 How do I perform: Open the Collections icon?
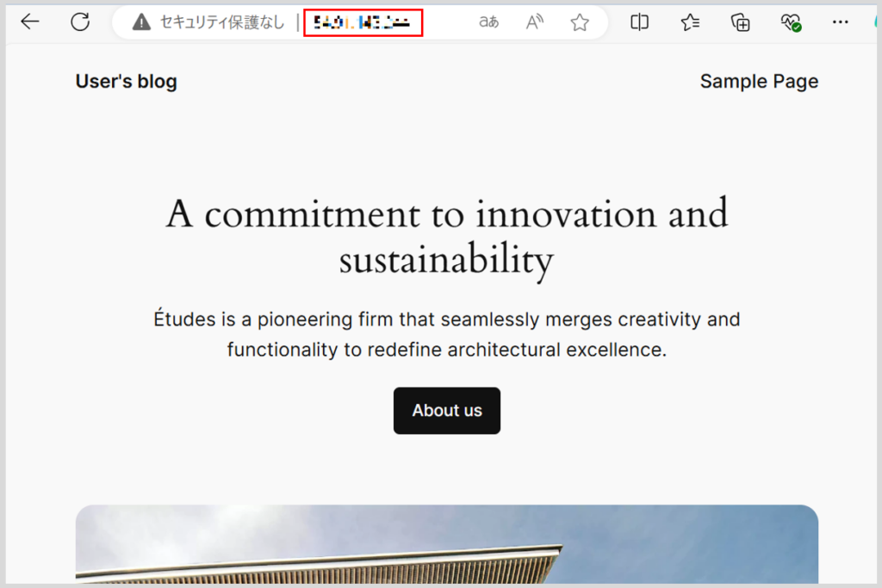point(740,22)
